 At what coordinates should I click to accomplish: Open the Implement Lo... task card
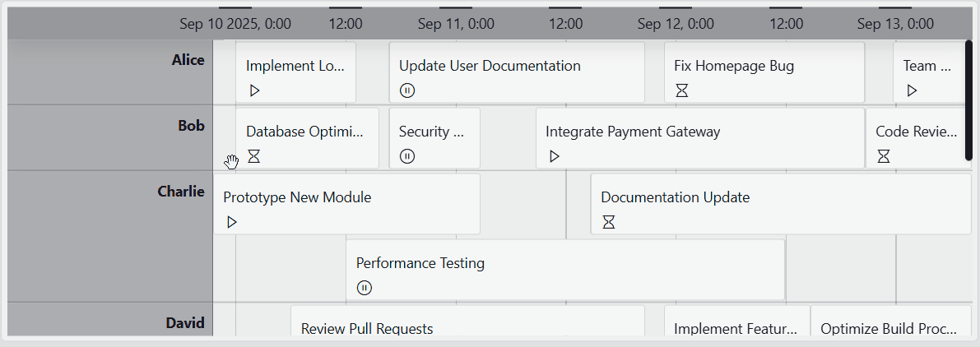click(x=295, y=72)
